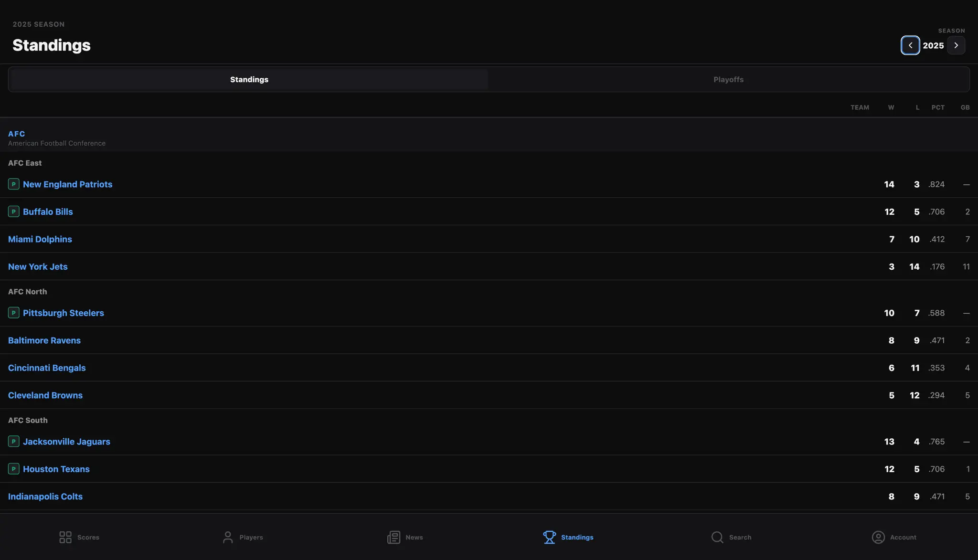978x560 pixels.
Task: Click the W column header
Action: [891, 107]
